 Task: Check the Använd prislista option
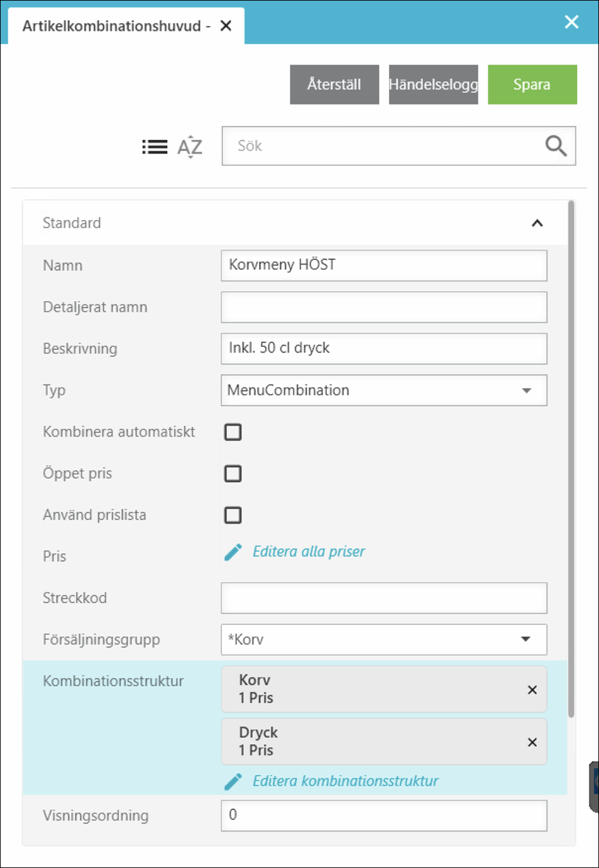(x=233, y=515)
